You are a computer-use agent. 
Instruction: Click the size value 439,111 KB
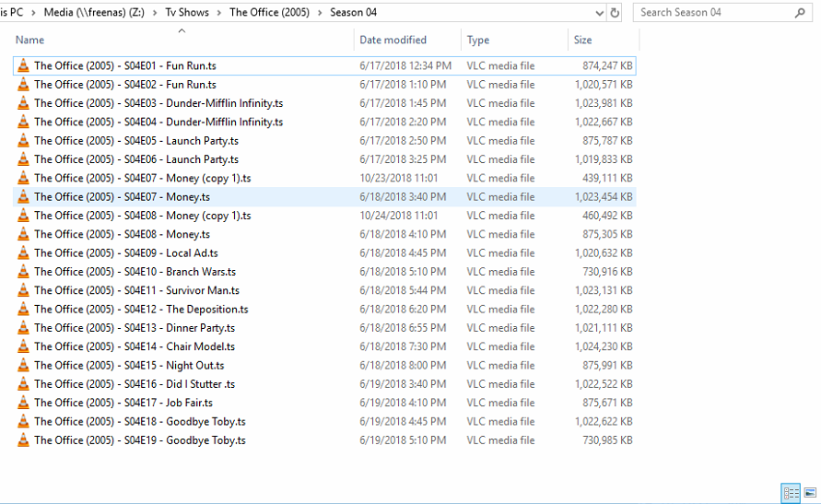[x=607, y=178]
